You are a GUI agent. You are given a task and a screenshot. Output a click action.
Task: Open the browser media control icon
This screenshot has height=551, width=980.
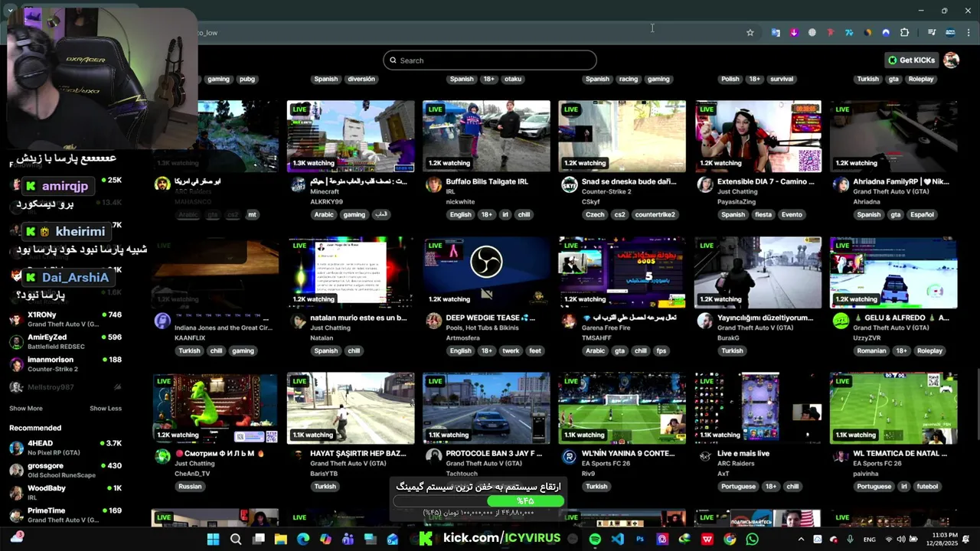932,32
